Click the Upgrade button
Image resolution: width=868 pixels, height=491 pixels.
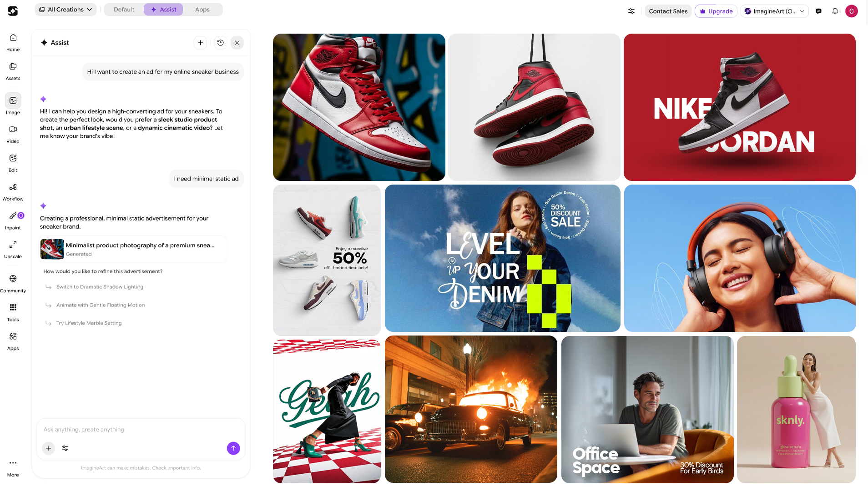716,11
